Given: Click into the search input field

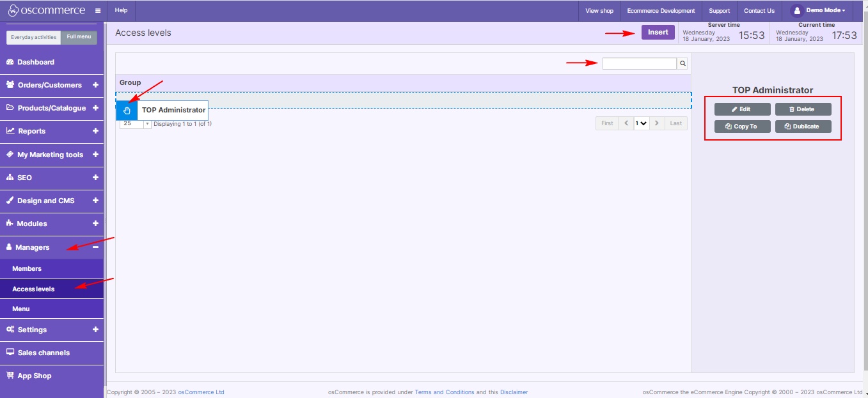Looking at the screenshot, I should [x=640, y=64].
